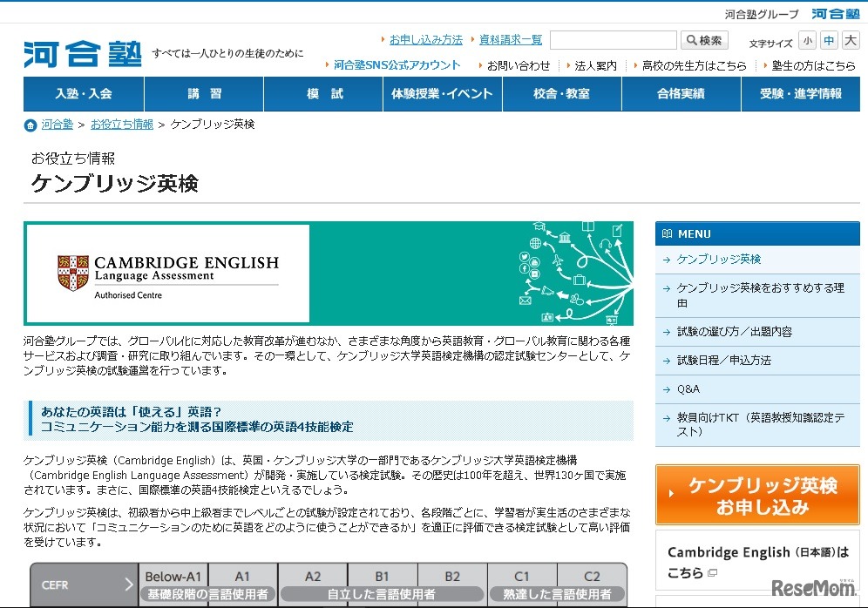Open the お役立ち情報 breadcrumb link
This screenshot has height=608, width=868.
click(122, 124)
